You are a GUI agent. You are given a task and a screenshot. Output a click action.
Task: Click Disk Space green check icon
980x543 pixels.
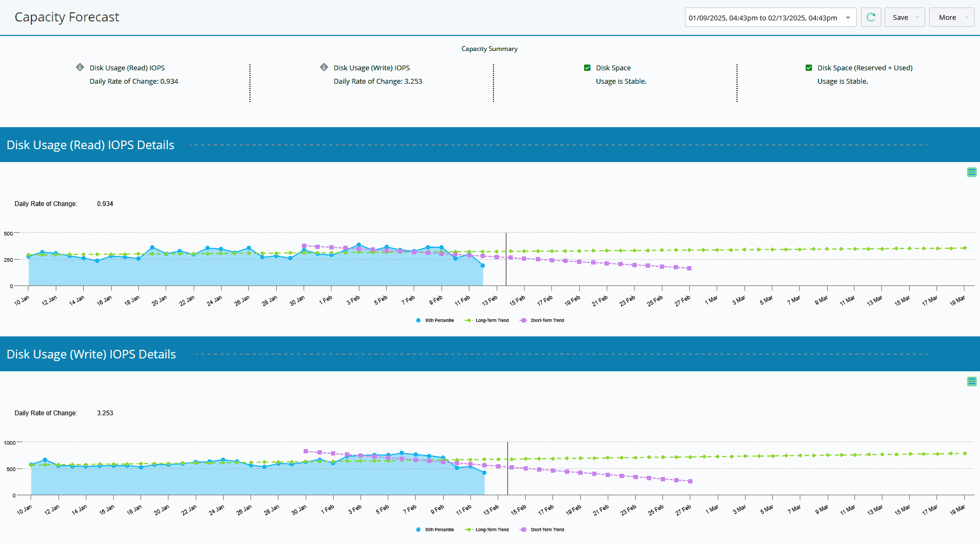click(587, 68)
